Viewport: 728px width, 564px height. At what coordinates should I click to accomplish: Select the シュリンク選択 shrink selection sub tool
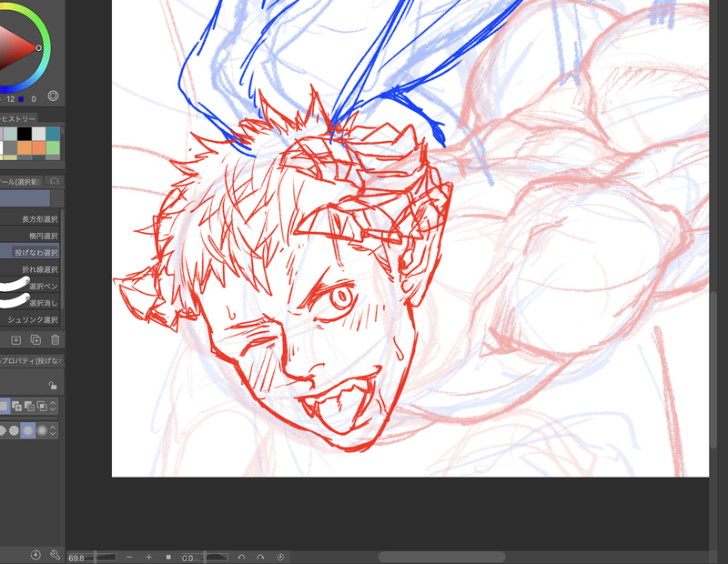point(30,319)
